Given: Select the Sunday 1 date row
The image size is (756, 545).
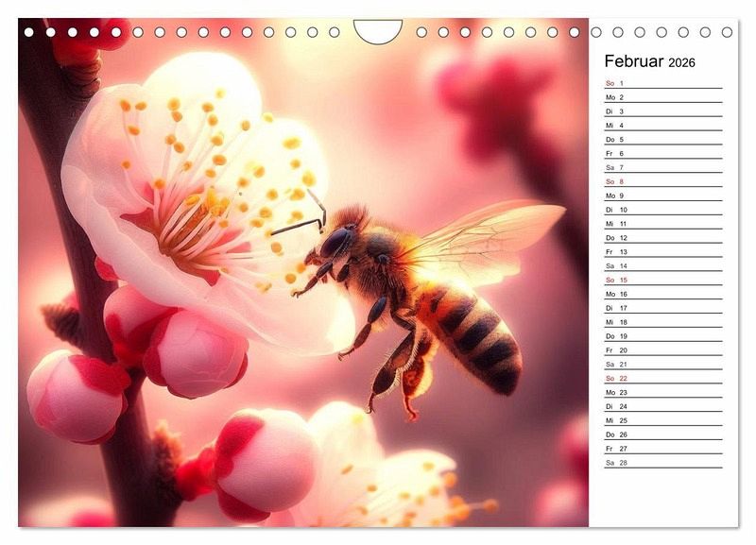Looking at the screenshot, I should [661, 83].
